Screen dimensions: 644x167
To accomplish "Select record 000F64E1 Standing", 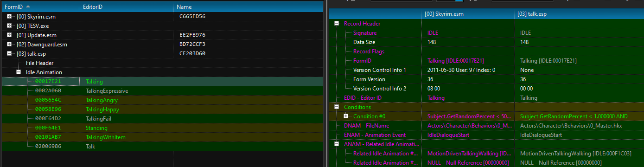I will click(162, 128).
